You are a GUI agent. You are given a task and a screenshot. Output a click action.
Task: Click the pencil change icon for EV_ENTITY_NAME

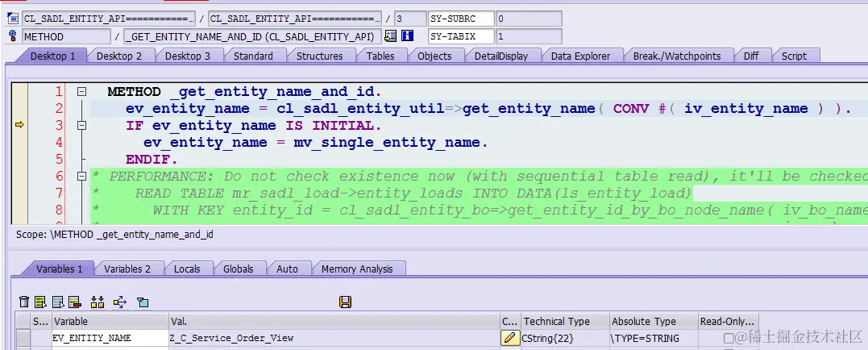click(510, 338)
